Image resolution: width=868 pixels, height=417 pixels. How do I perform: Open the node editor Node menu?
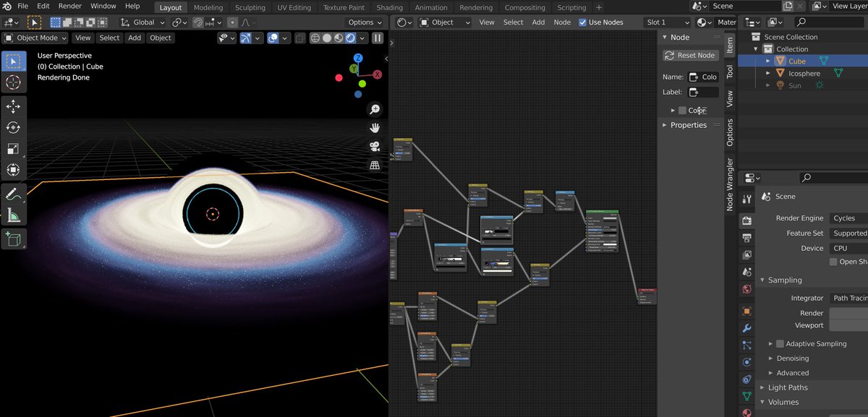(x=562, y=22)
